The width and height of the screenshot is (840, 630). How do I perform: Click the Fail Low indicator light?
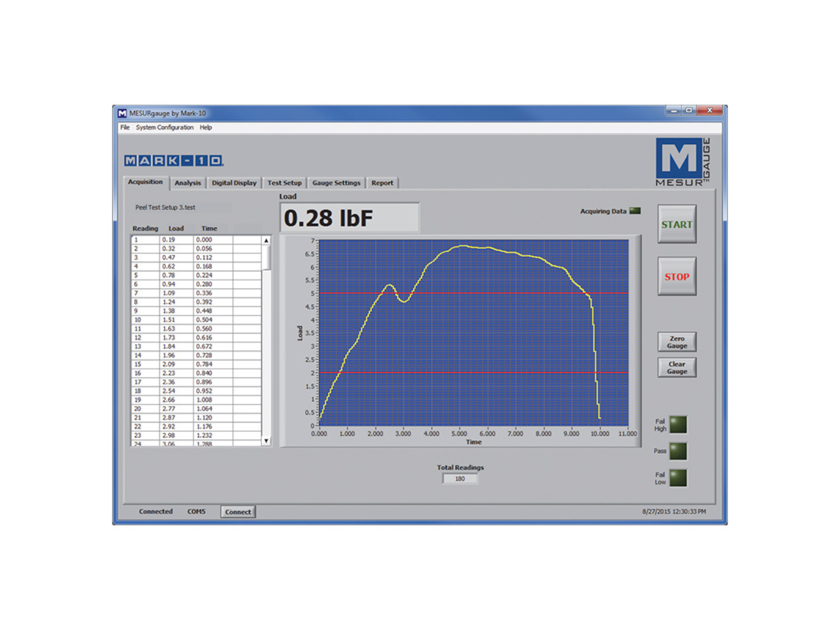(678, 477)
